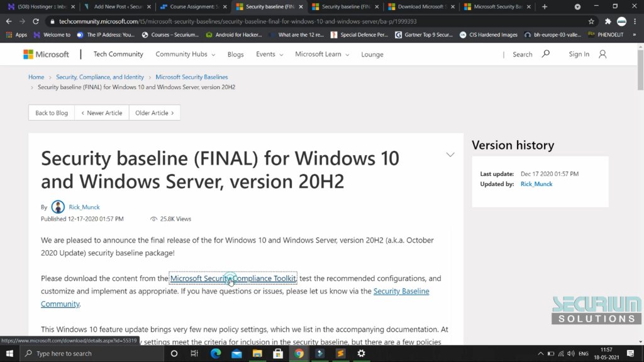This screenshot has width=644, height=362.
Task: Click the page vertical scrollbar thumb
Action: 640,70
